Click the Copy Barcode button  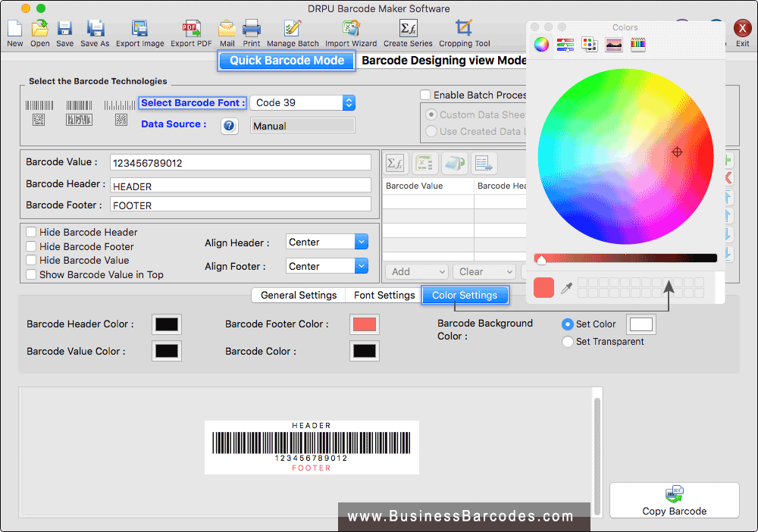click(x=675, y=501)
